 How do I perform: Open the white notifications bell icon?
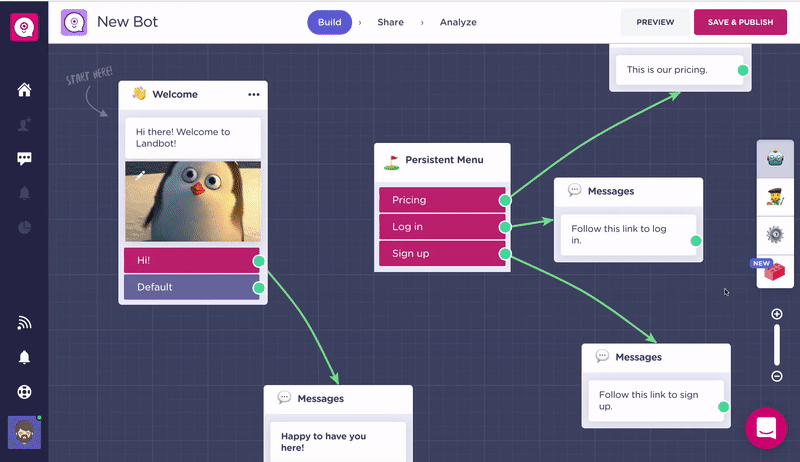pos(24,357)
